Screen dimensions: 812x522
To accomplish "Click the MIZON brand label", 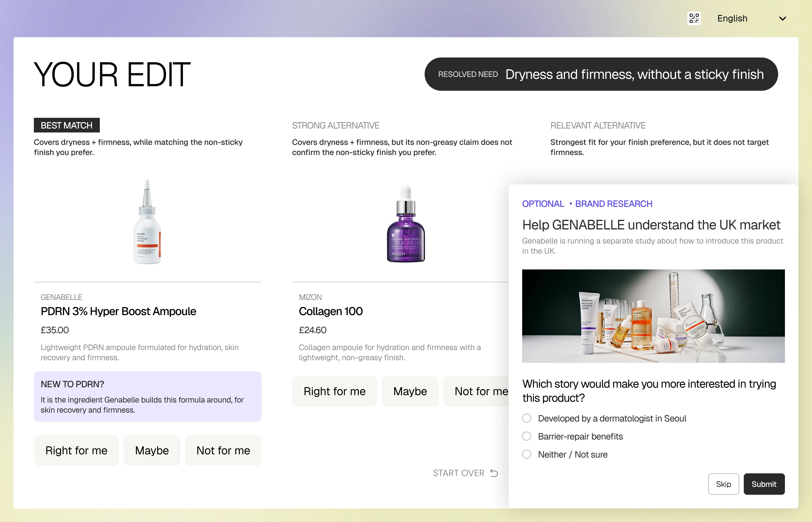I will click(310, 297).
